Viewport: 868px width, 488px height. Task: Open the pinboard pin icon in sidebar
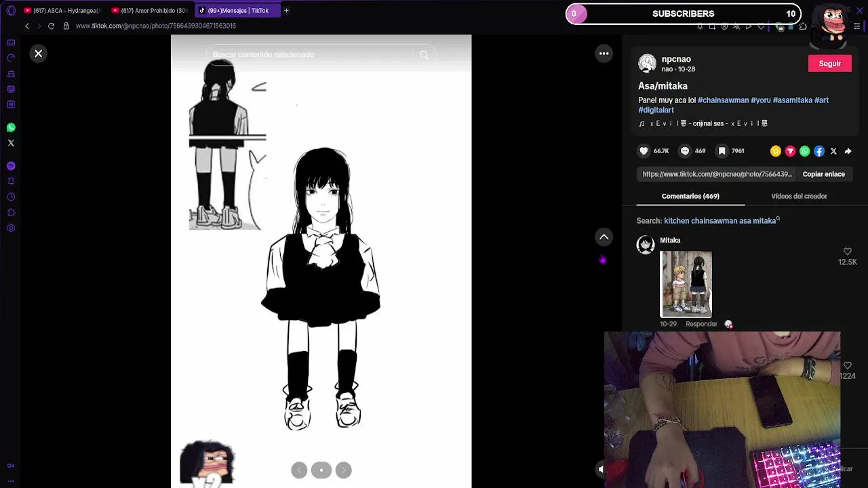(x=11, y=182)
